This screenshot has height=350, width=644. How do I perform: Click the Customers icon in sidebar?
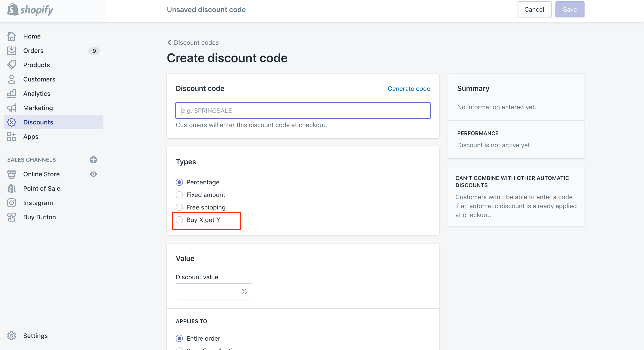click(12, 79)
